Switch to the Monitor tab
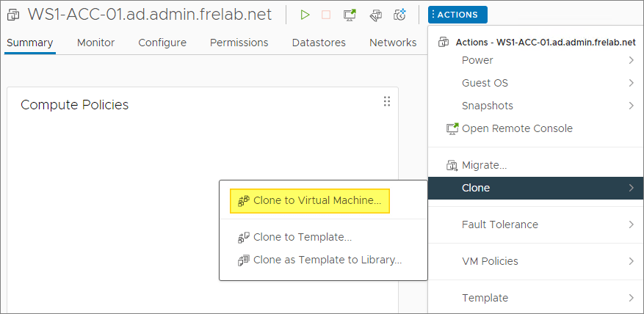This screenshot has width=644, height=314. pyautogui.click(x=95, y=43)
